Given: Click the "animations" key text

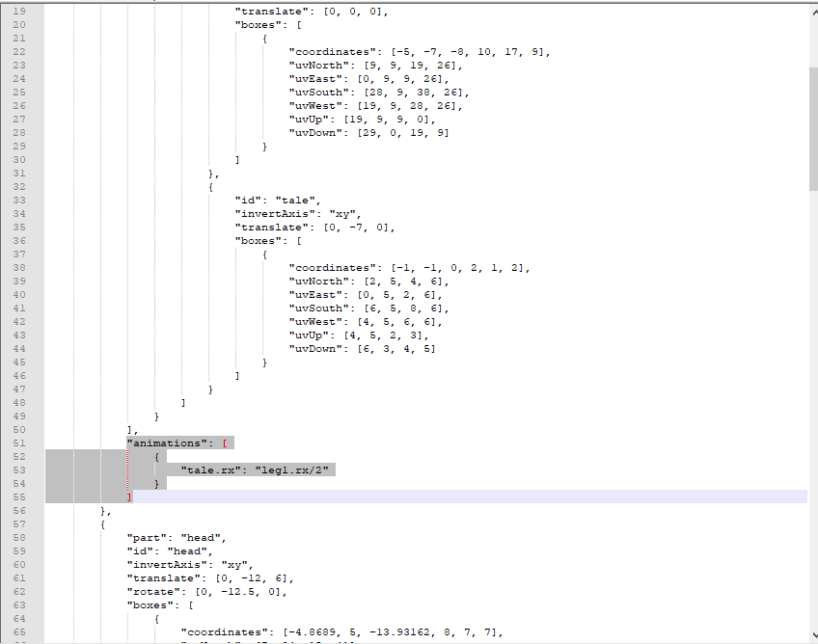Looking at the screenshot, I should [x=167, y=443].
